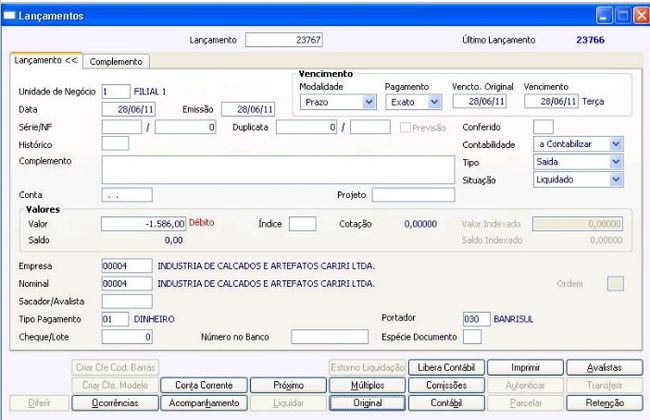Click the Sacador/Avalista field

(127, 301)
